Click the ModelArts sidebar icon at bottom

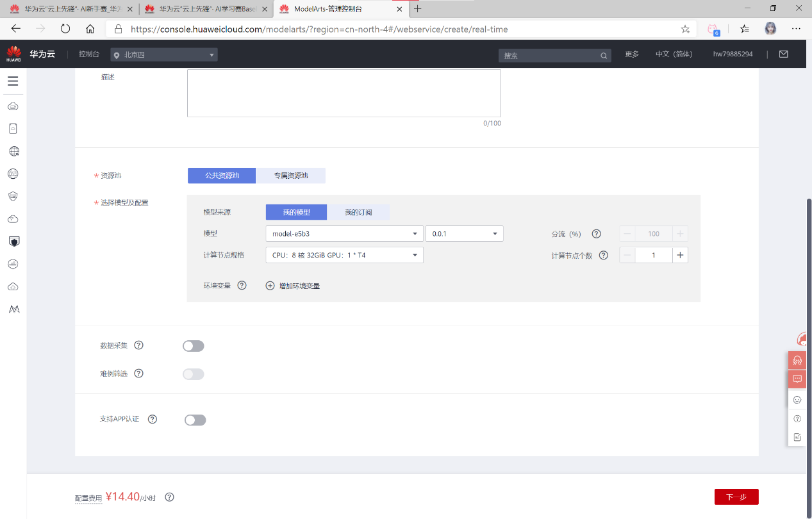click(13, 309)
